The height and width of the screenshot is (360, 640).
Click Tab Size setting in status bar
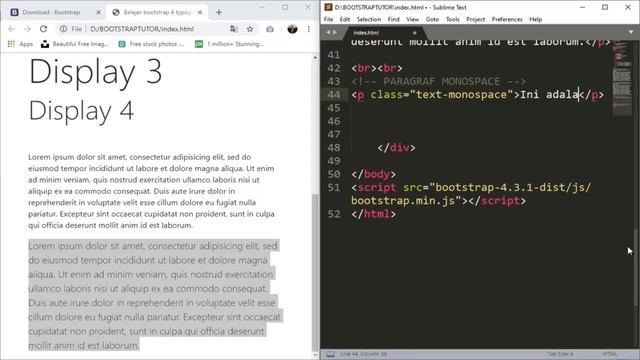[560, 354]
